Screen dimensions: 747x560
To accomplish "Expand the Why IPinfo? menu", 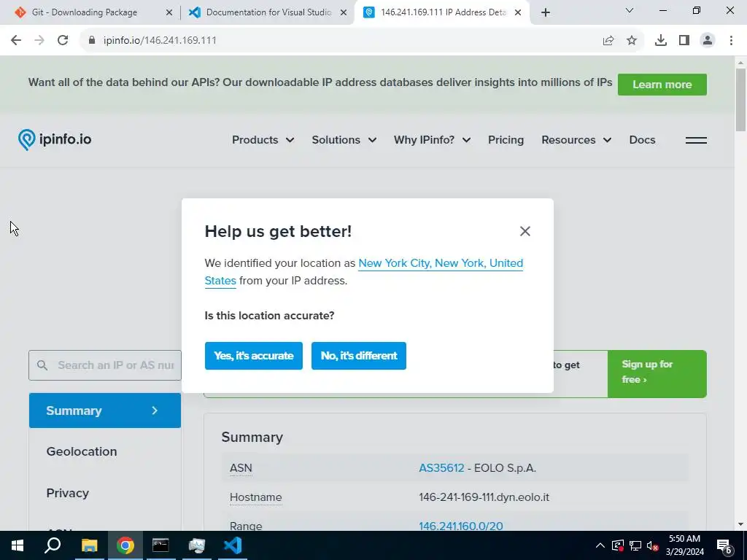I will [432, 140].
